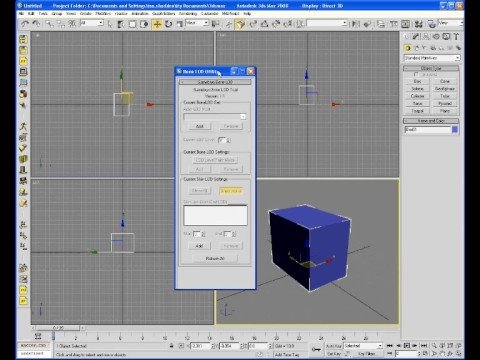Open the Modify panel tab
Viewport: 480px width, 360px height.
[416, 37]
